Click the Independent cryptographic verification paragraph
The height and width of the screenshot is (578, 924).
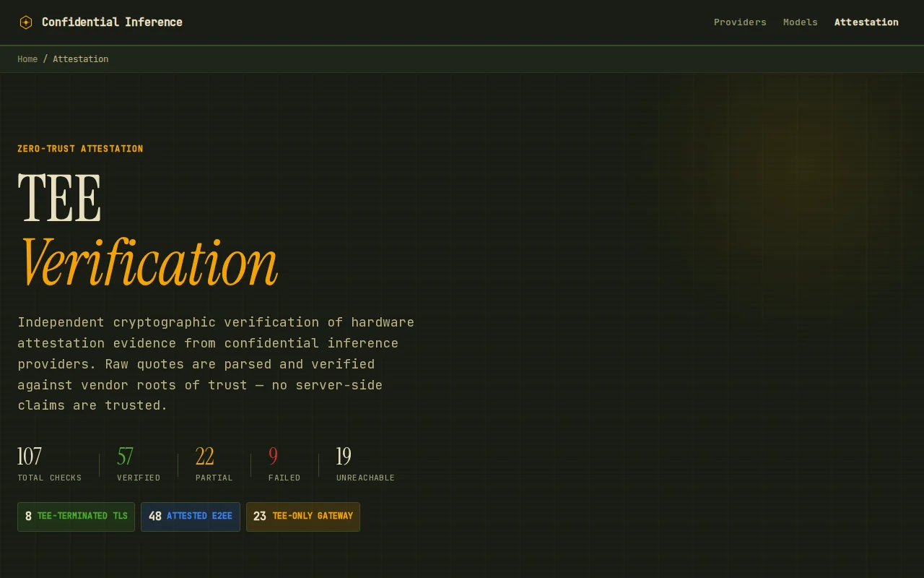pyautogui.click(x=216, y=363)
